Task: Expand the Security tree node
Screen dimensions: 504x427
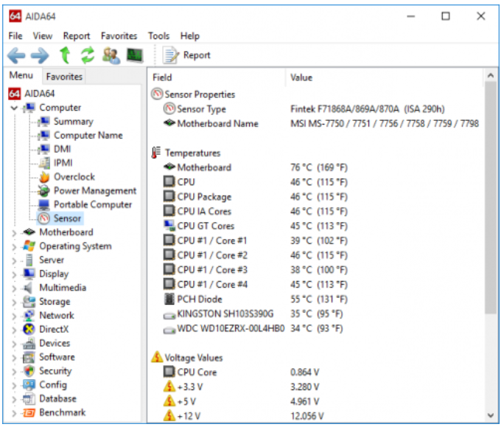Action: coord(14,371)
